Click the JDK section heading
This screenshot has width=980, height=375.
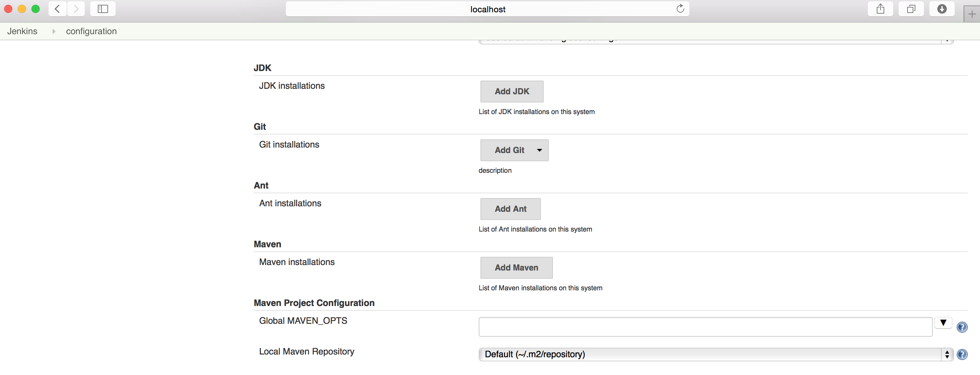tap(263, 68)
